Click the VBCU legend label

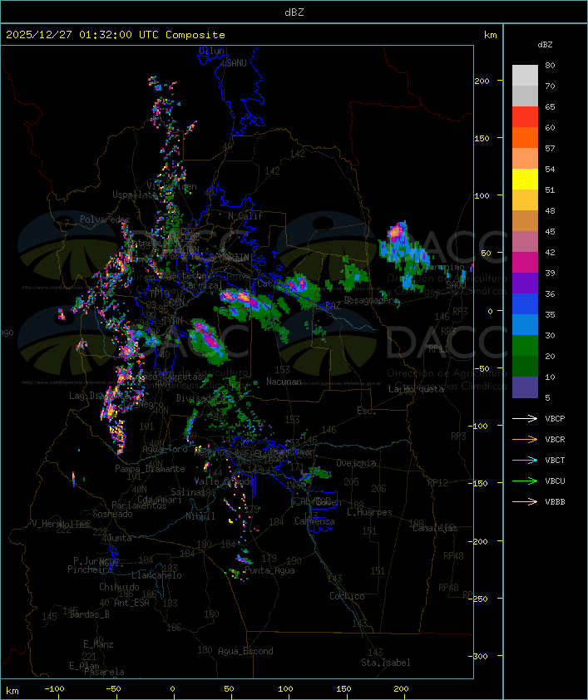(555, 481)
